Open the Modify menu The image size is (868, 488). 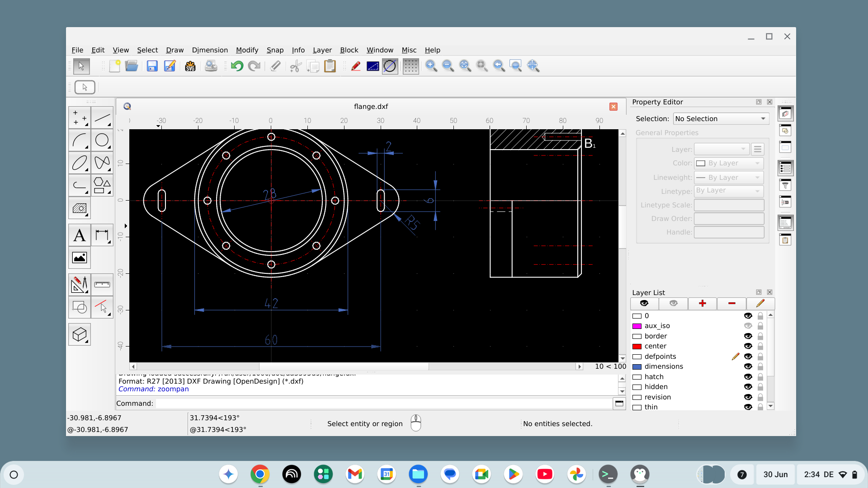coord(247,50)
